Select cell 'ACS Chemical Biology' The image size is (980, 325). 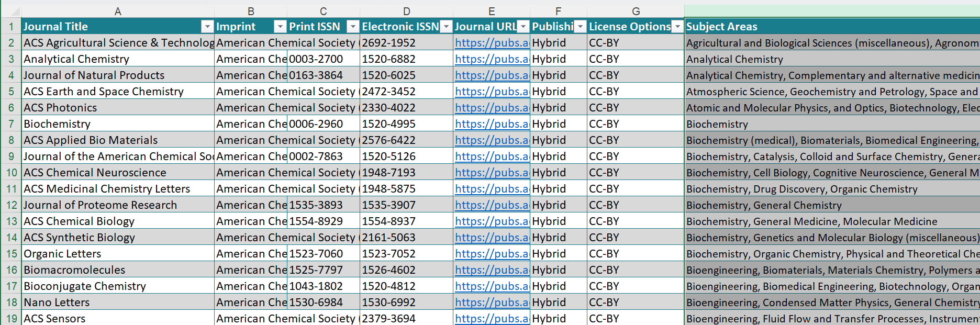tap(118, 221)
